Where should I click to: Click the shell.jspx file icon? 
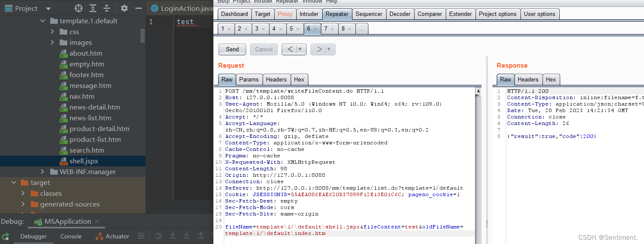pyautogui.click(x=63, y=161)
